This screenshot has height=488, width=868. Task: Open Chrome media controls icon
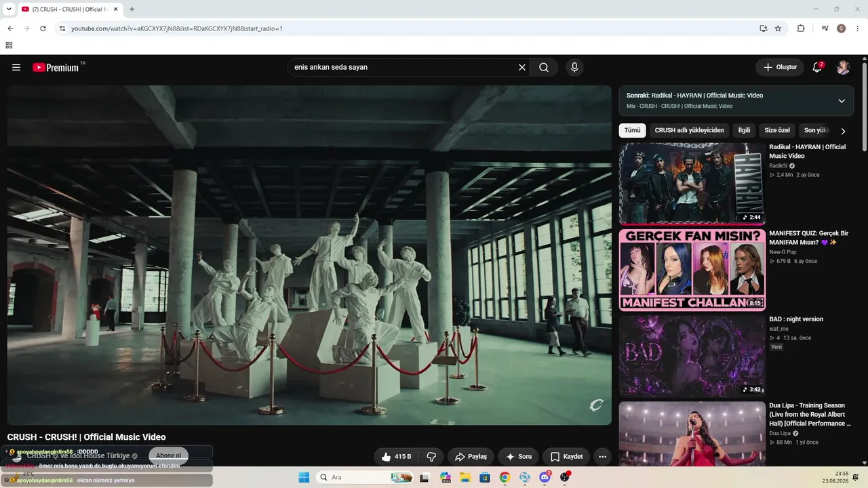tap(825, 28)
